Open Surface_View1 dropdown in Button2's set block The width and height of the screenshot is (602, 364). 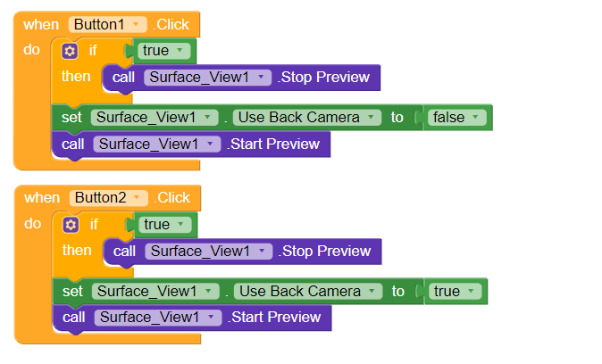156,292
